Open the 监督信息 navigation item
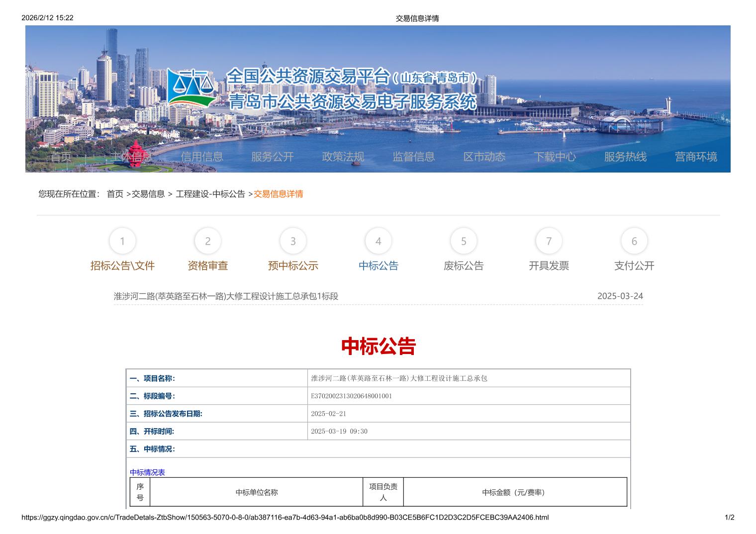 414,157
